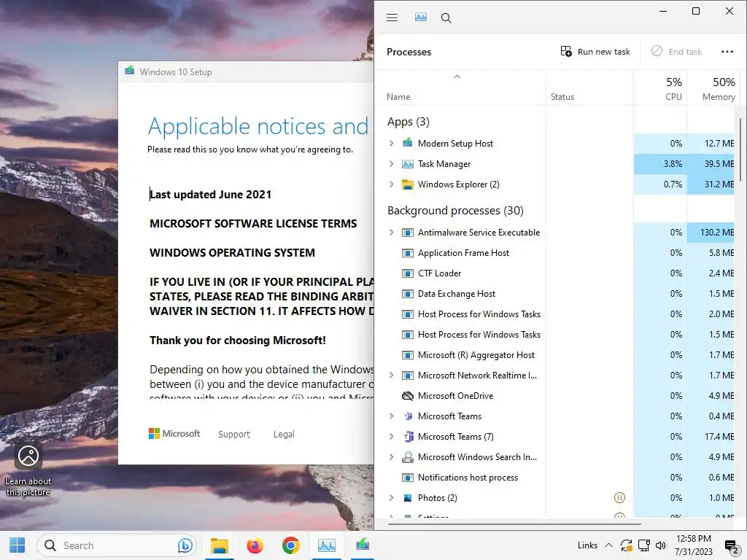
Task: Select the Antimalware 130.2 MB memory cell
Action: click(x=711, y=233)
